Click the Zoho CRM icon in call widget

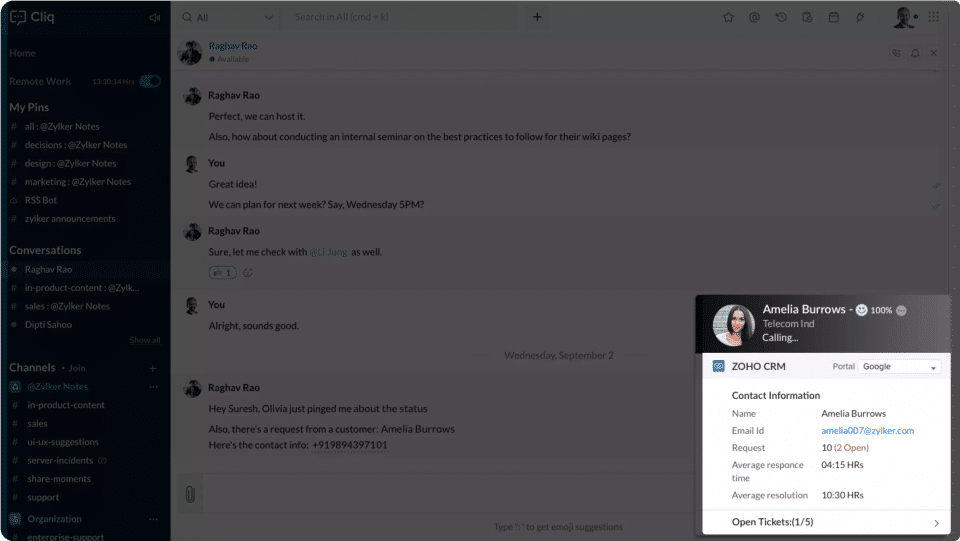[x=719, y=367]
